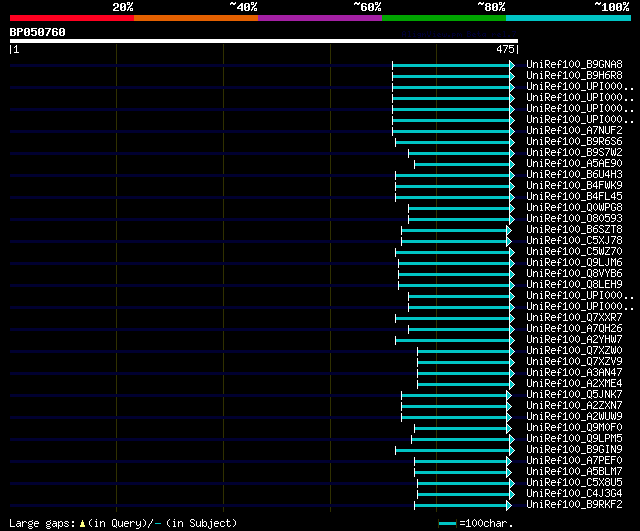Select label UniRef100_Q7XZW0
This screenshot has width=640, height=531.
574,351
